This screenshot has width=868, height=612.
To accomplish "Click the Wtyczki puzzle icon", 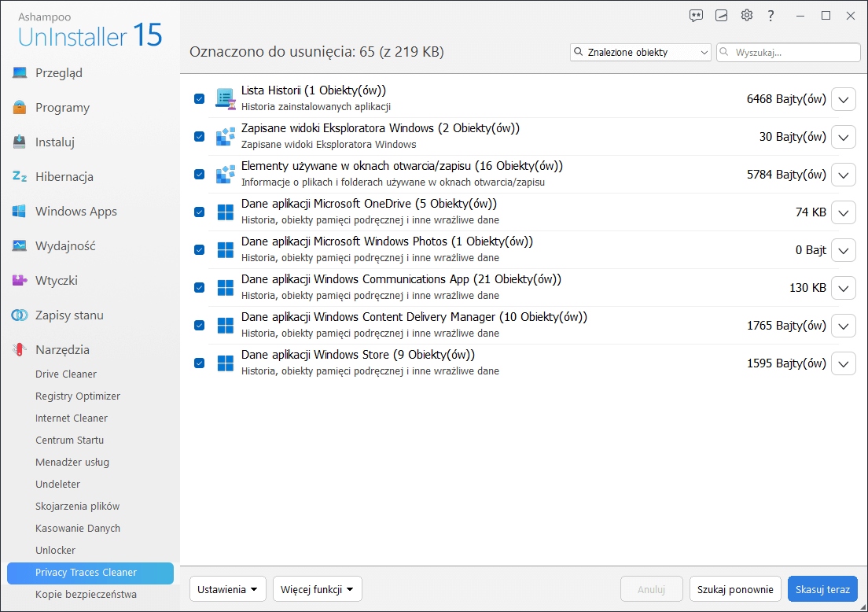I will 20,280.
